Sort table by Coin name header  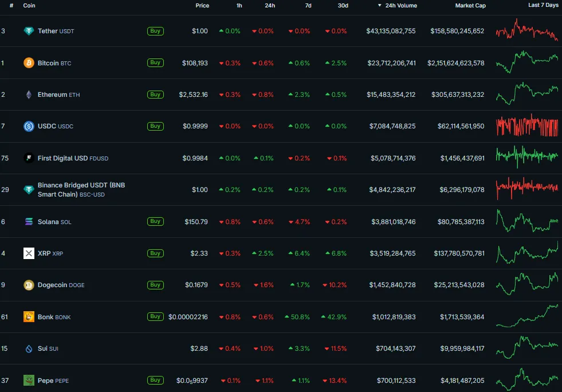(x=29, y=5)
